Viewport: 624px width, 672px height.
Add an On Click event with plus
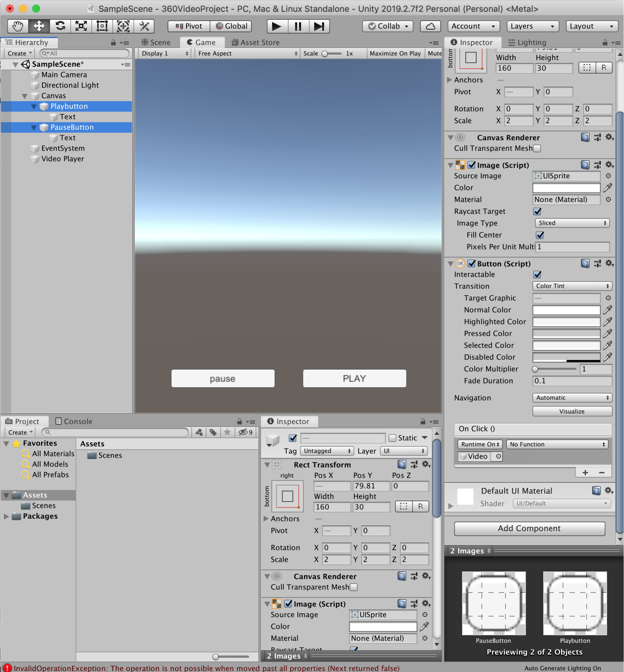(x=585, y=473)
